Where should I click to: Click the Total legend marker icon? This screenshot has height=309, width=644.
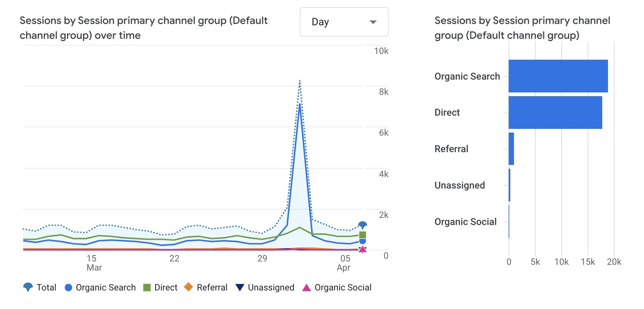(x=29, y=287)
